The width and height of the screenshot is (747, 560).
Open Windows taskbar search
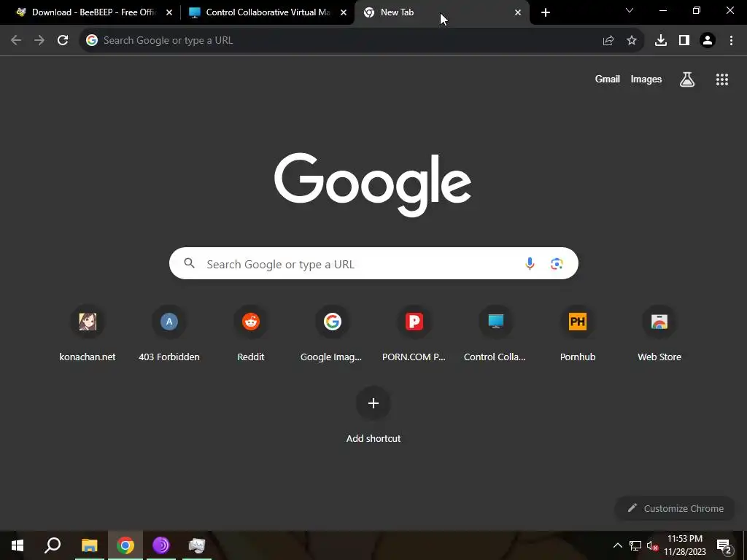53,545
